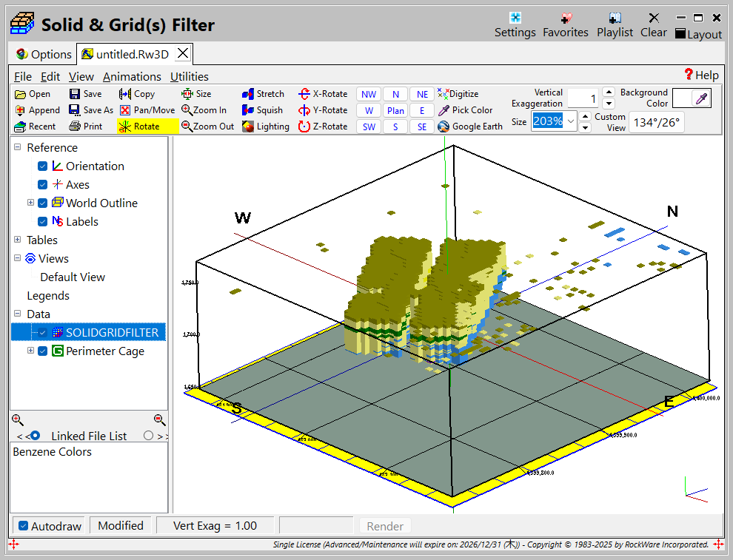Click the Plan view button

click(x=395, y=110)
